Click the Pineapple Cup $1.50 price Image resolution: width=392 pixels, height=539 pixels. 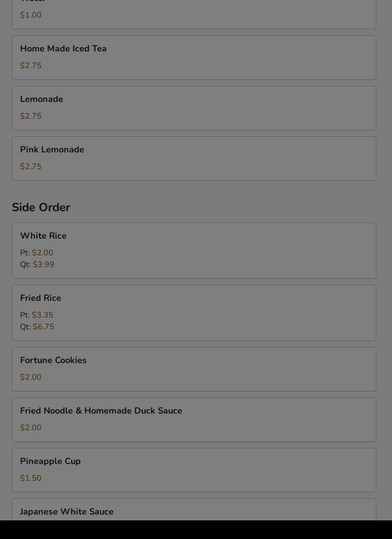(x=31, y=478)
